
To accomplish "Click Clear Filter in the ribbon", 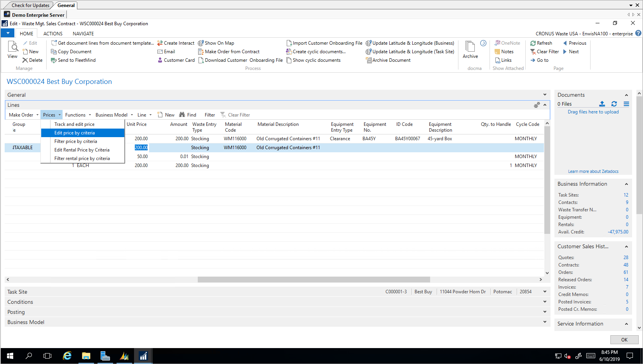I will pos(544,52).
